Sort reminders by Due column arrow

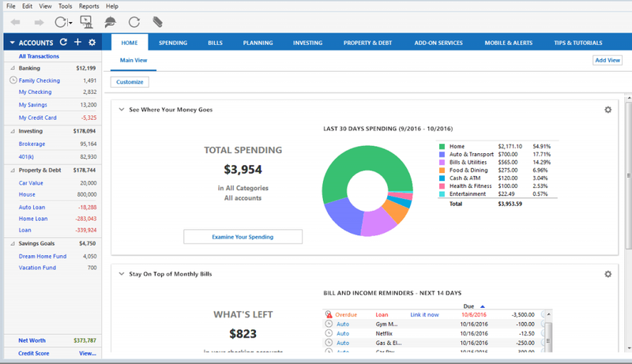click(483, 306)
